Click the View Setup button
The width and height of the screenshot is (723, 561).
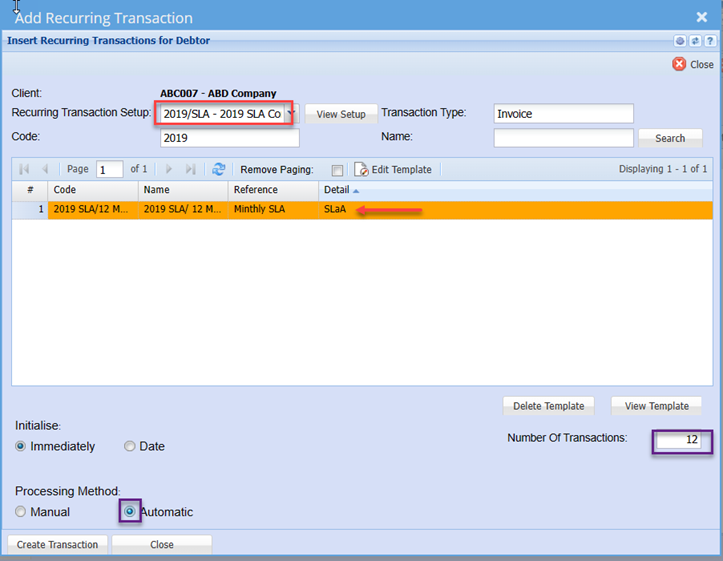coord(341,114)
